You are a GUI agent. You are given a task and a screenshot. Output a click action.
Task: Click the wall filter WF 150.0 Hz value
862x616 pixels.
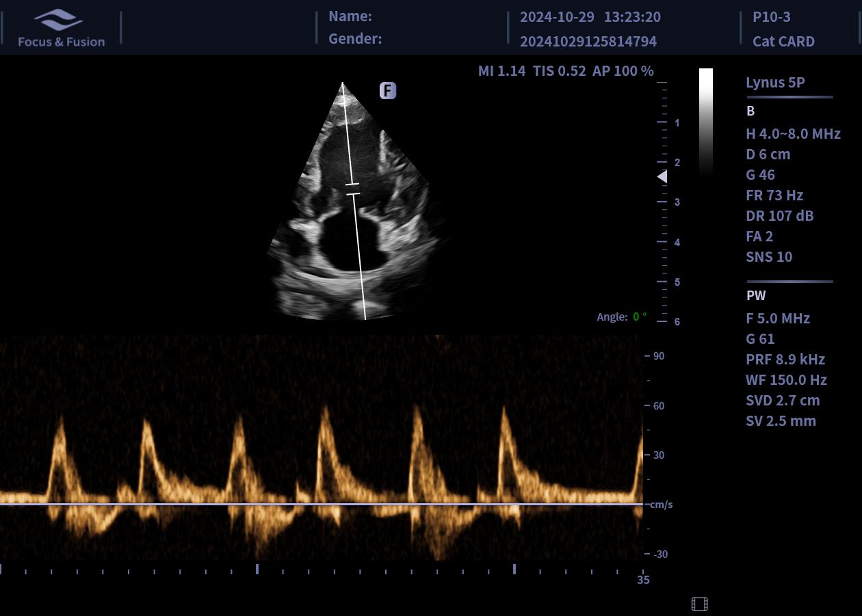point(786,379)
